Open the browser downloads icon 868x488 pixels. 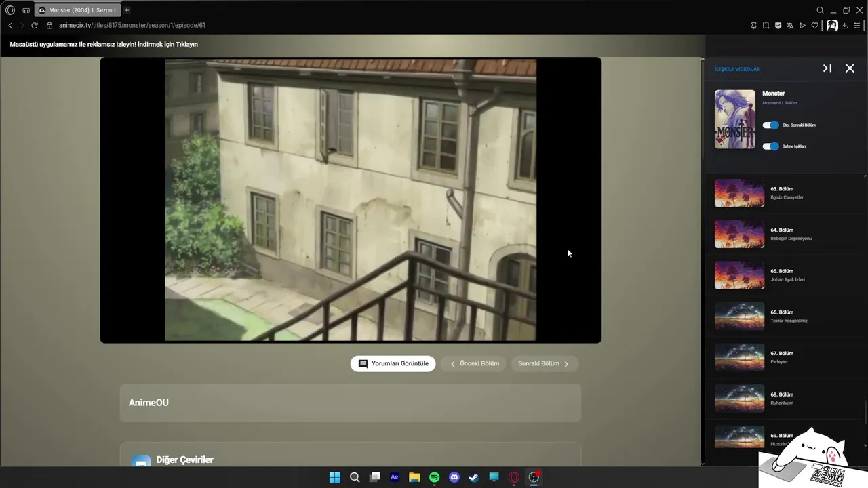tap(845, 26)
